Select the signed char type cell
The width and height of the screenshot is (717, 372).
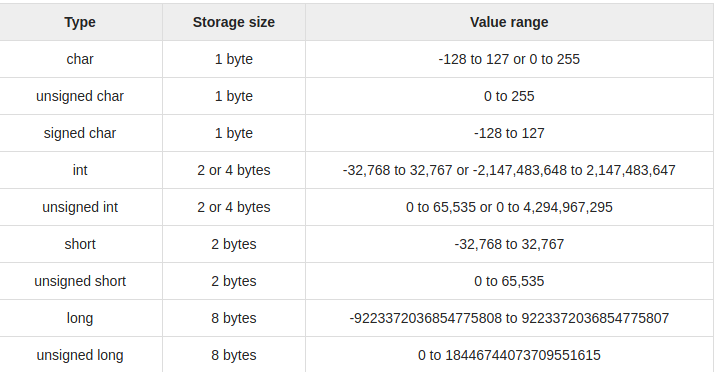(80, 133)
